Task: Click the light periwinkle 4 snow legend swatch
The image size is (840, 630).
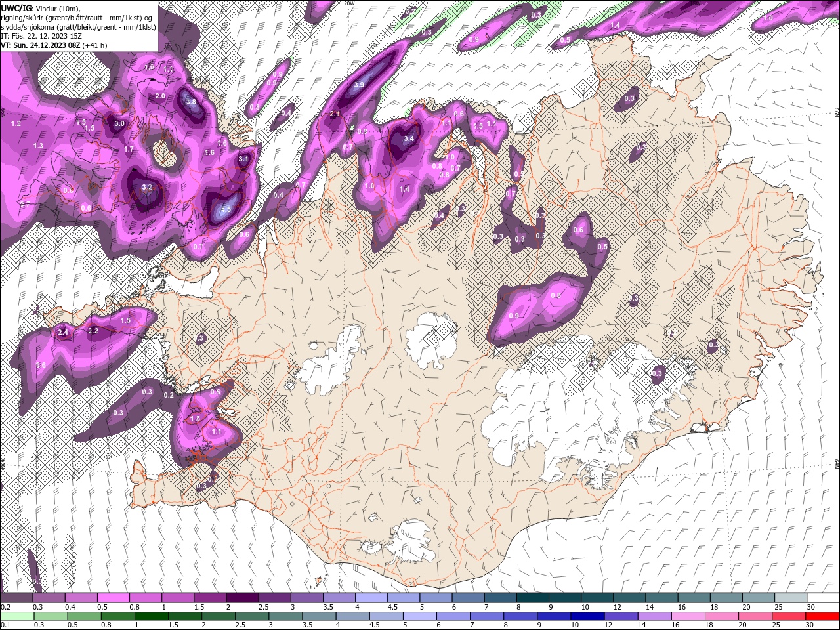Action: coord(371,598)
